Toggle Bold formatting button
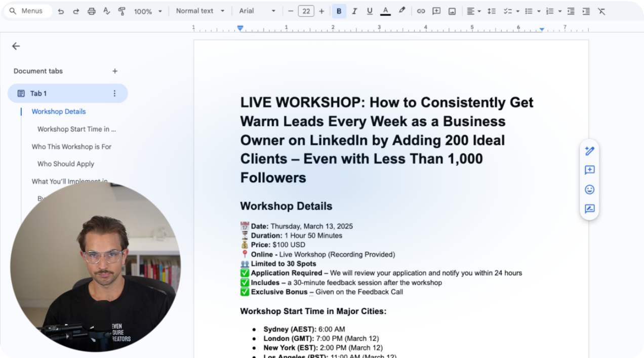The image size is (644, 358). tap(339, 11)
